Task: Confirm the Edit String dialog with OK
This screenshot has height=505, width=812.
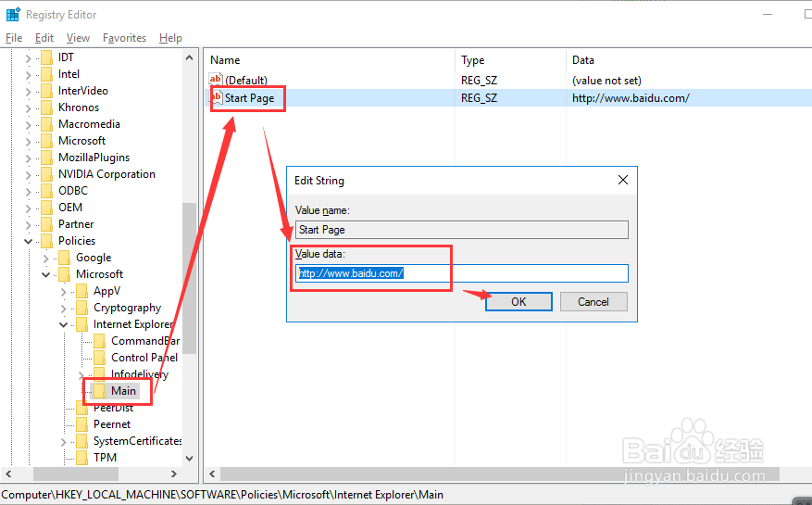Action: [x=518, y=302]
